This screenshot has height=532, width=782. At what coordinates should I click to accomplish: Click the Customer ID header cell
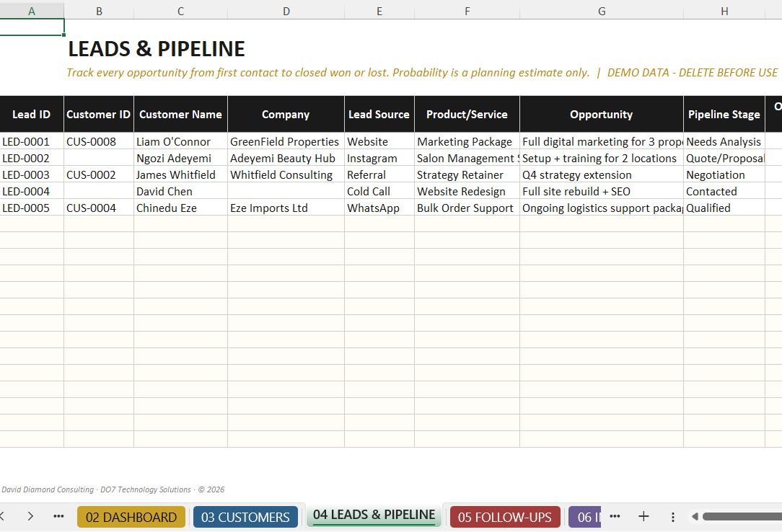[x=99, y=114]
